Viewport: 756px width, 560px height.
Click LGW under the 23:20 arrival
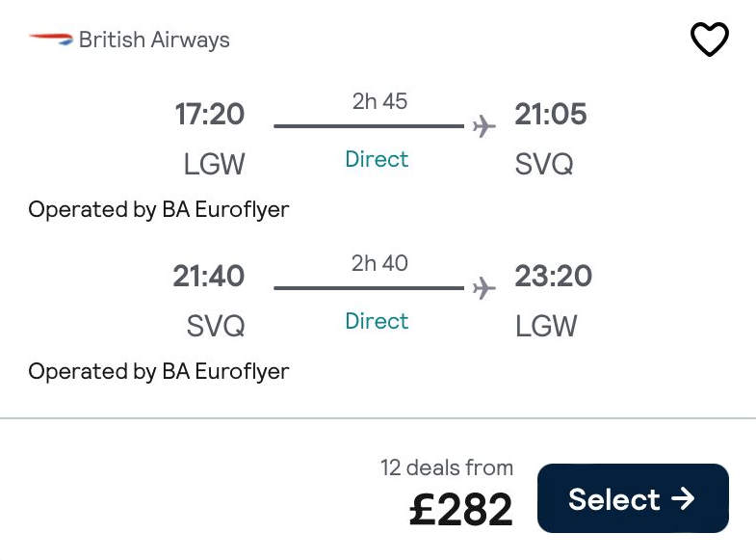(x=546, y=327)
